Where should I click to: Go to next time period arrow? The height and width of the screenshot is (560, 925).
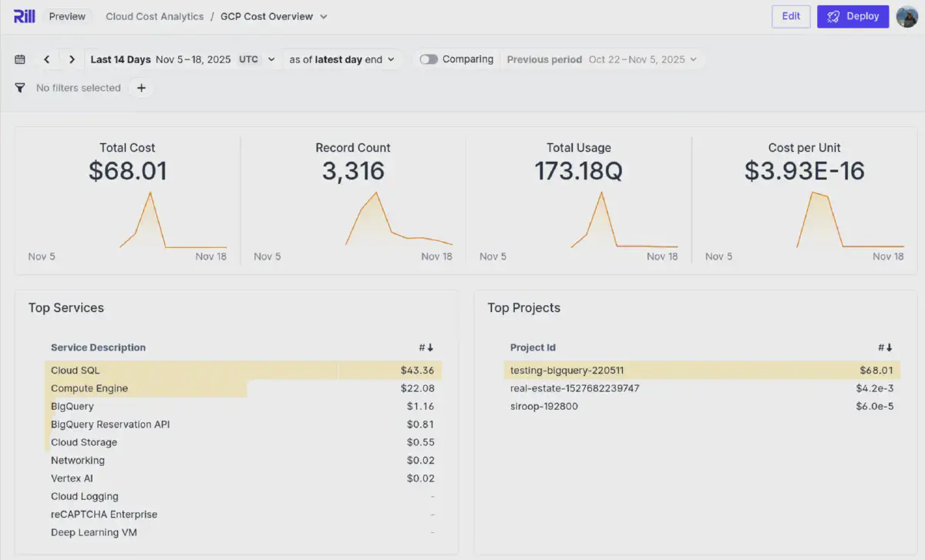click(x=72, y=59)
